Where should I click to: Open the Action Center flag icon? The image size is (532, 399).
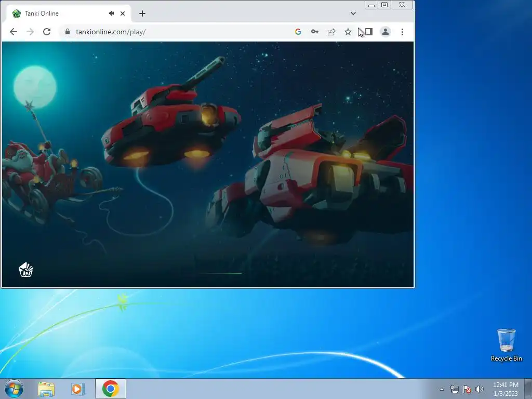[x=467, y=389]
